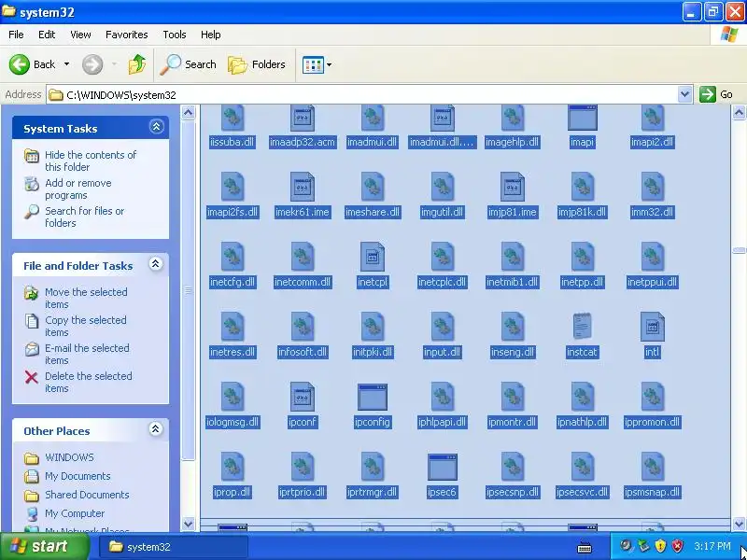
Task: Collapse the File and Folder Tasks panel
Action: coord(156,264)
